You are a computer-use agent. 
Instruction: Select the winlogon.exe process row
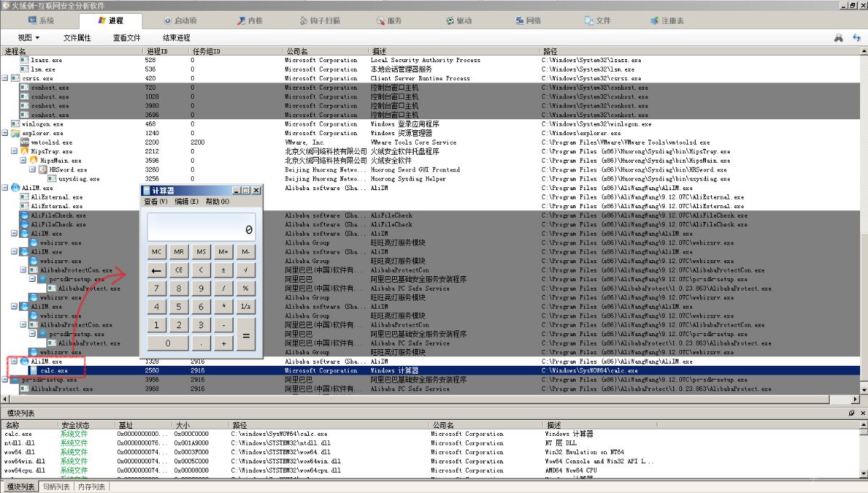pyautogui.click(x=430, y=124)
